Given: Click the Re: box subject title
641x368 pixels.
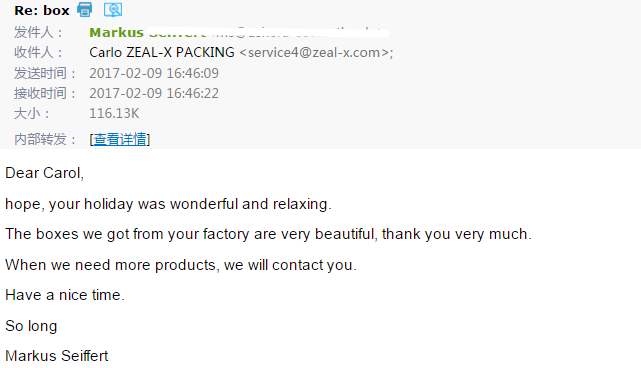Looking at the screenshot, I should click(42, 10).
